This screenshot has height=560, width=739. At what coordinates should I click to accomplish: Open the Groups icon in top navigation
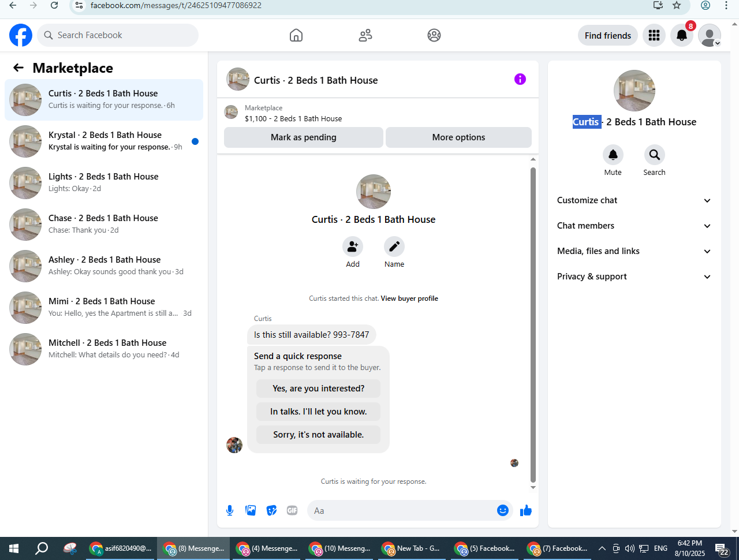[434, 35]
